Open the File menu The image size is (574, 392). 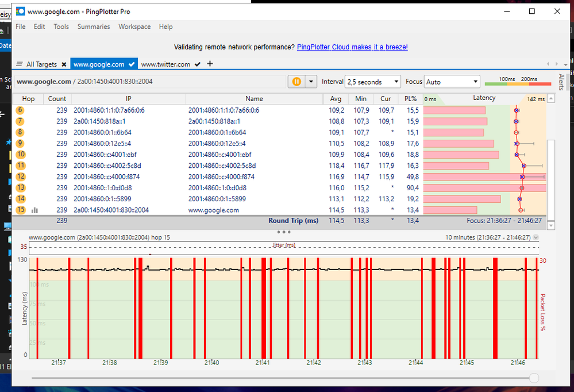(x=21, y=26)
